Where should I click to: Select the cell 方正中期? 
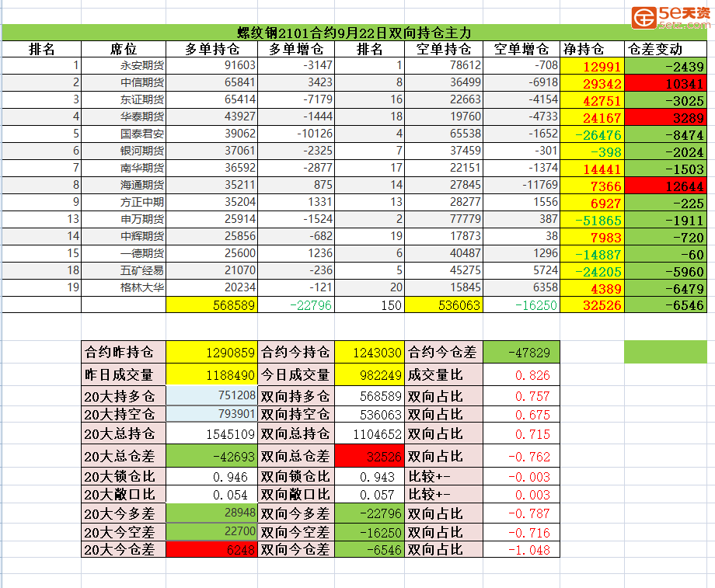[124, 203]
